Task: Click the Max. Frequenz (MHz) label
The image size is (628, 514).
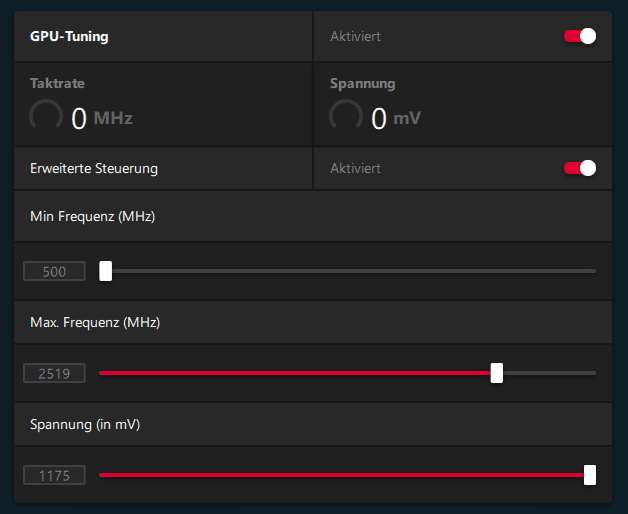Action: [x=95, y=323]
